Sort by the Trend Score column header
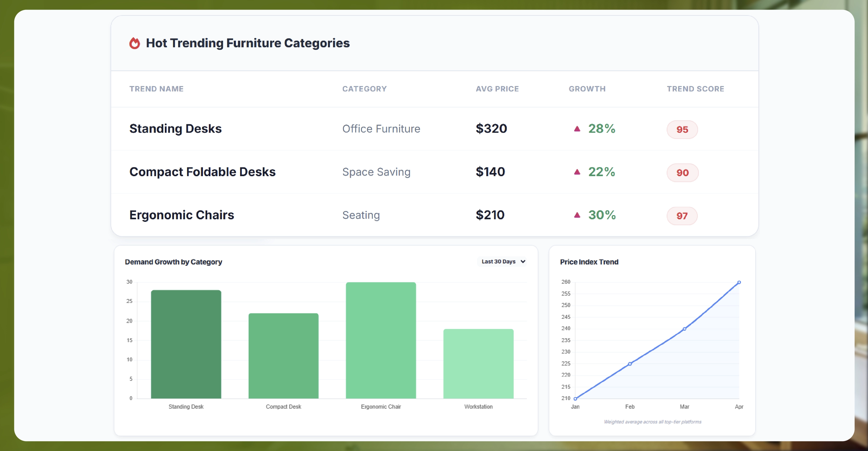 tap(695, 89)
